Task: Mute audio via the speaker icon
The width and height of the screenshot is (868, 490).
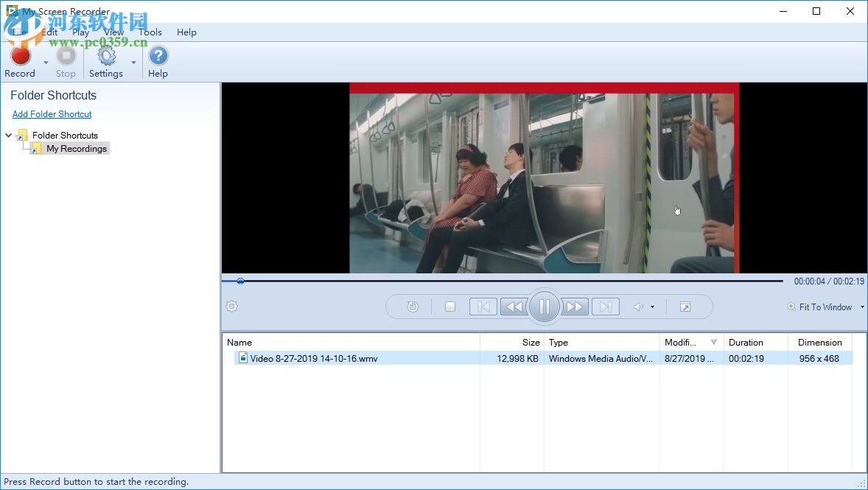Action: 640,307
